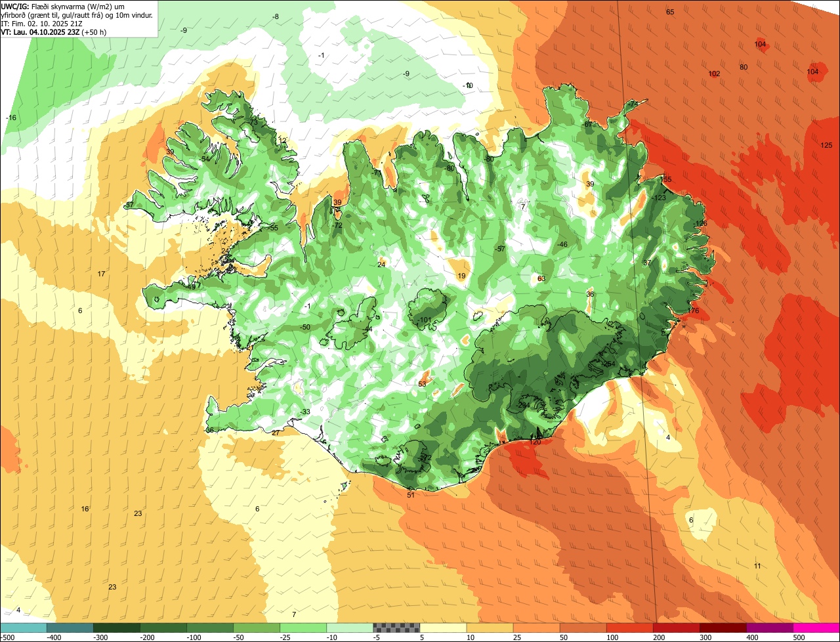Viewport: 840px width, 642px height.
Task: Click the map value -16 at the left edge
Action: 11,118
